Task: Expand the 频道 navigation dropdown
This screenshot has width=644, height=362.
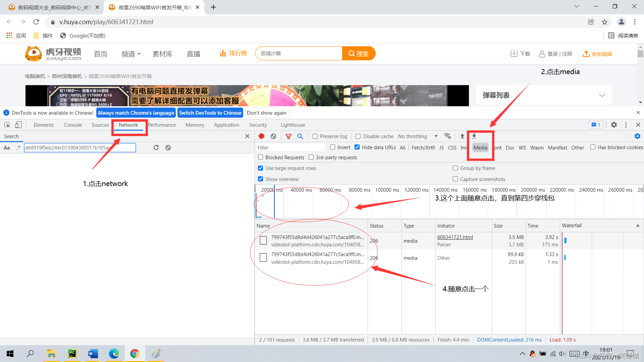Action: click(x=131, y=54)
